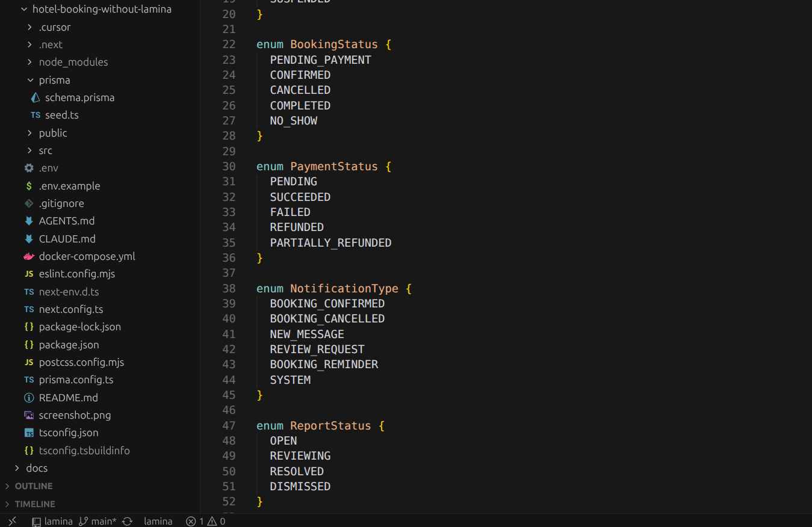Collapse the prisma folder

point(30,80)
